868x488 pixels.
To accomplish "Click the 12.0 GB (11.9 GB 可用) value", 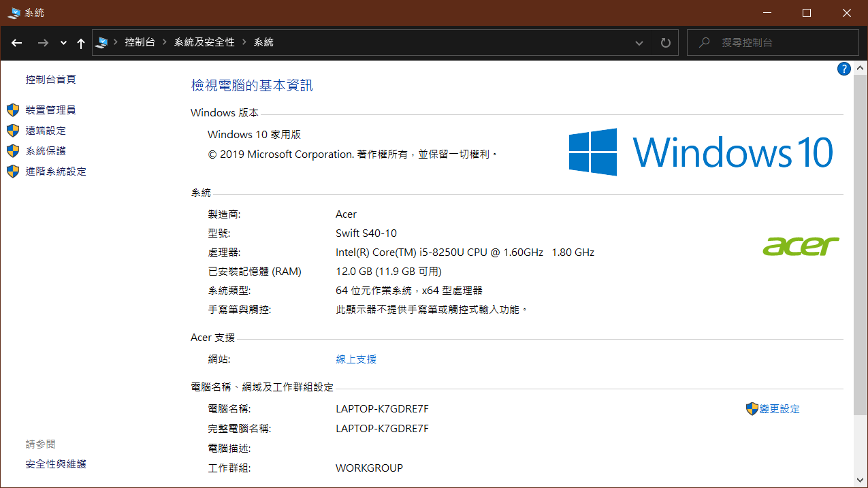I will point(389,272).
